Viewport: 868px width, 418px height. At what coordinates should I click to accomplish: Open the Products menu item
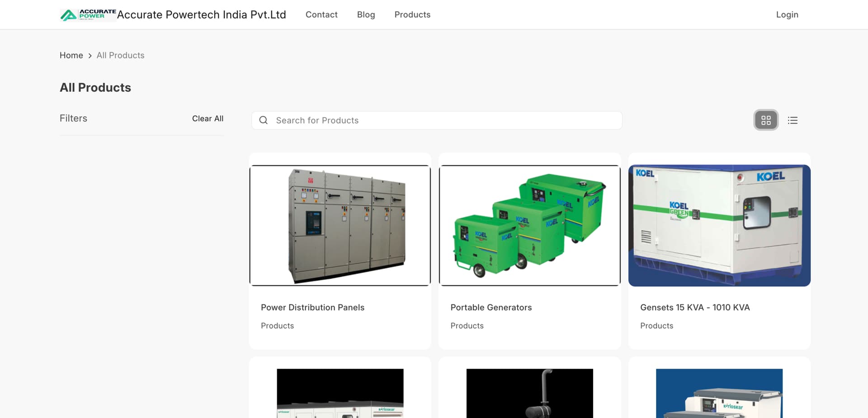pos(412,14)
